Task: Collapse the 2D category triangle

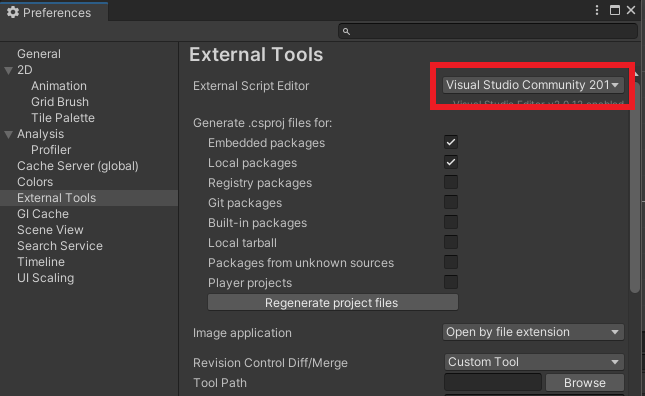Action: [8, 70]
